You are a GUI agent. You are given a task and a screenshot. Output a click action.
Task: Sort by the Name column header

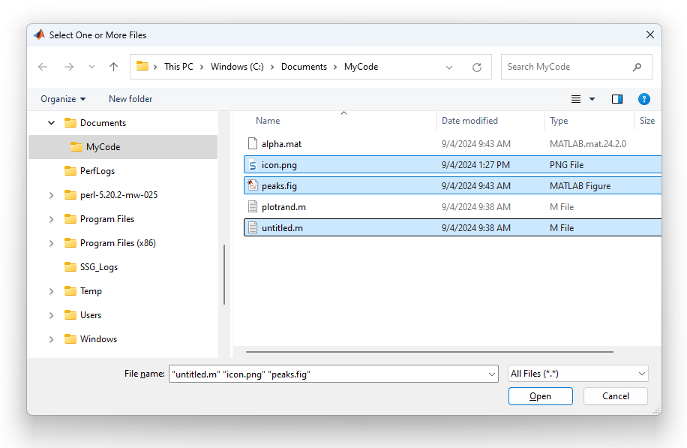coord(268,121)
